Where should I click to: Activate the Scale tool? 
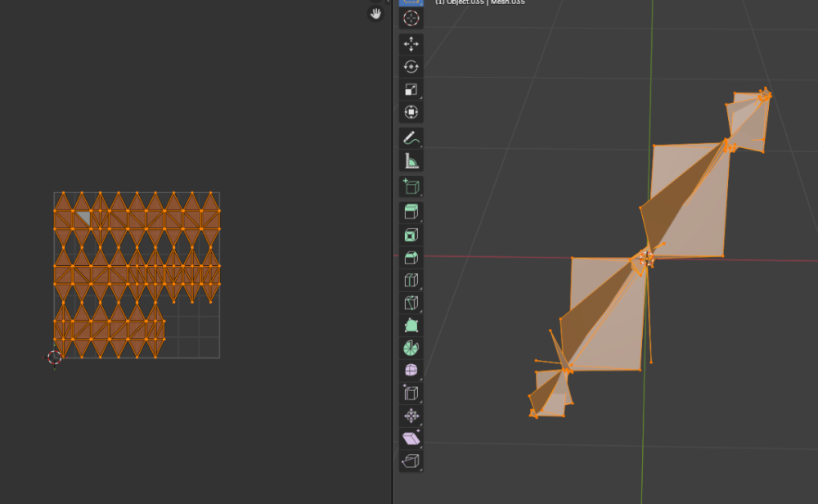tap(411, 89)
